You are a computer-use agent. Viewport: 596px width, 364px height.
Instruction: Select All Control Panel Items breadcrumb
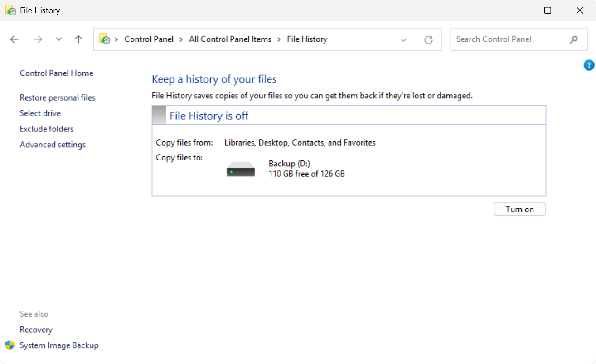coord(230,39)
